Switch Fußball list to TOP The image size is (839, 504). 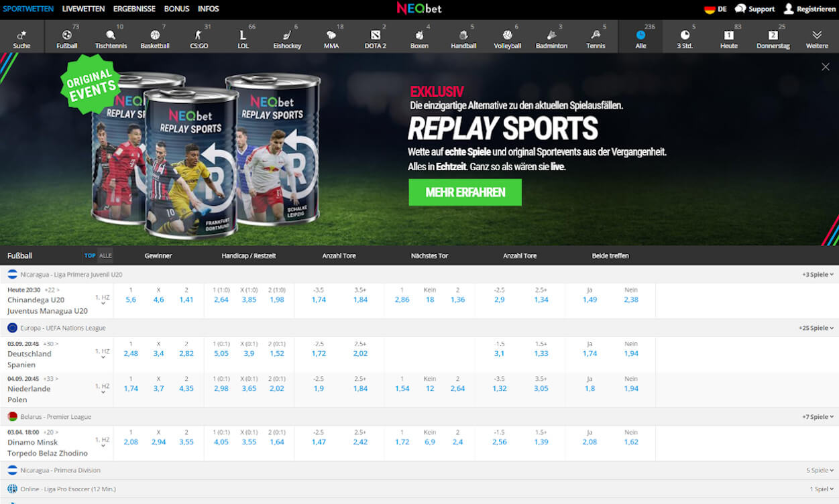click(x=90, y=256)
